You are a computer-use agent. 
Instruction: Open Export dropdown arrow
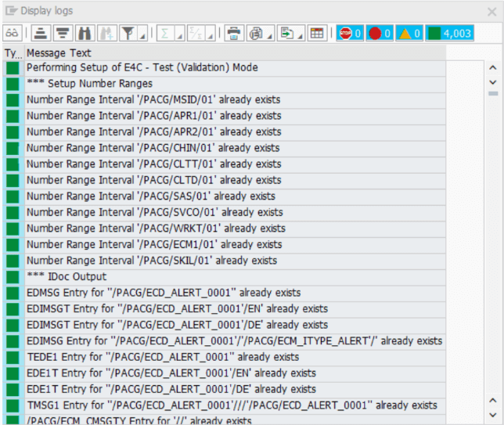tap(301, 33)
